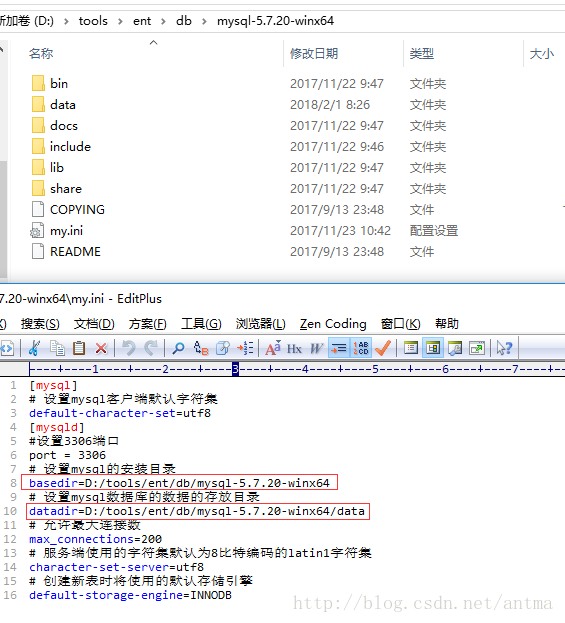Toggle the W word wrap icon
Viewport: 565px width, 623px height.
click(317, 349)
